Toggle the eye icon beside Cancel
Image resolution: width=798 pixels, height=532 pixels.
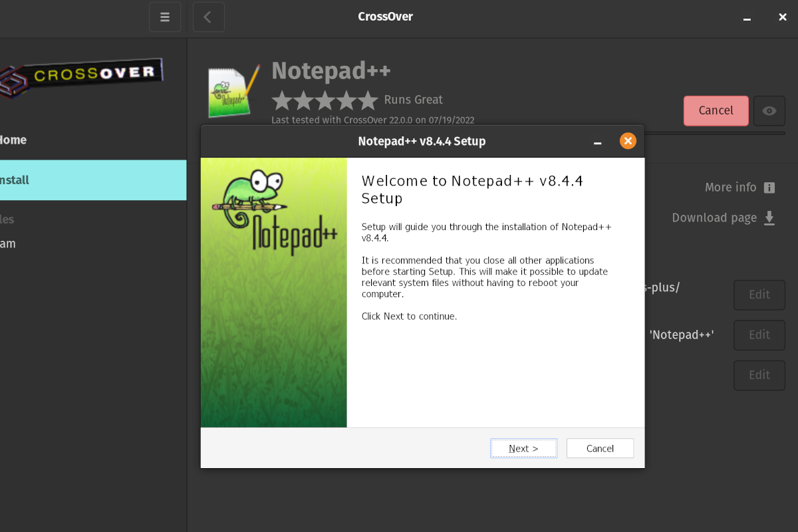tap(769, 111)
